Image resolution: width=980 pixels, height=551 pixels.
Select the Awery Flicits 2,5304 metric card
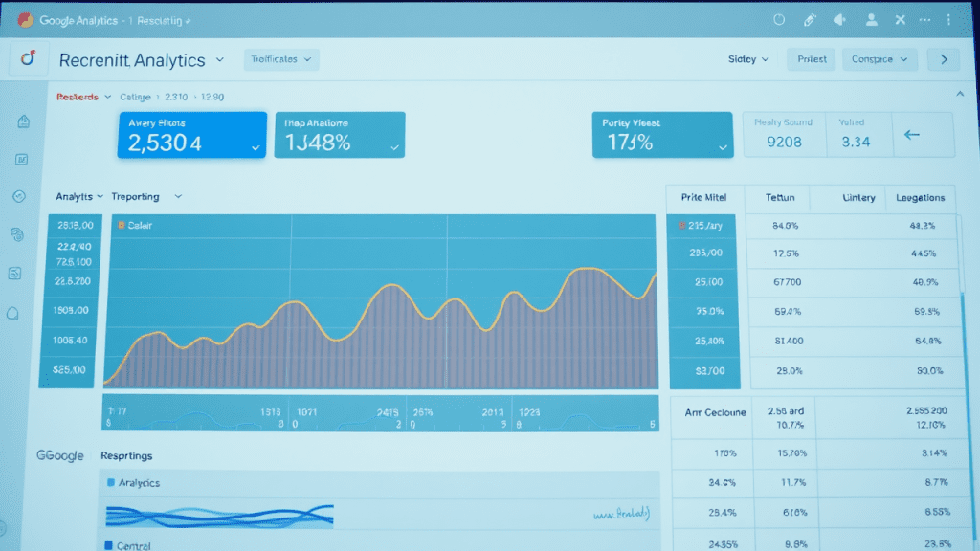pos(192,135)
